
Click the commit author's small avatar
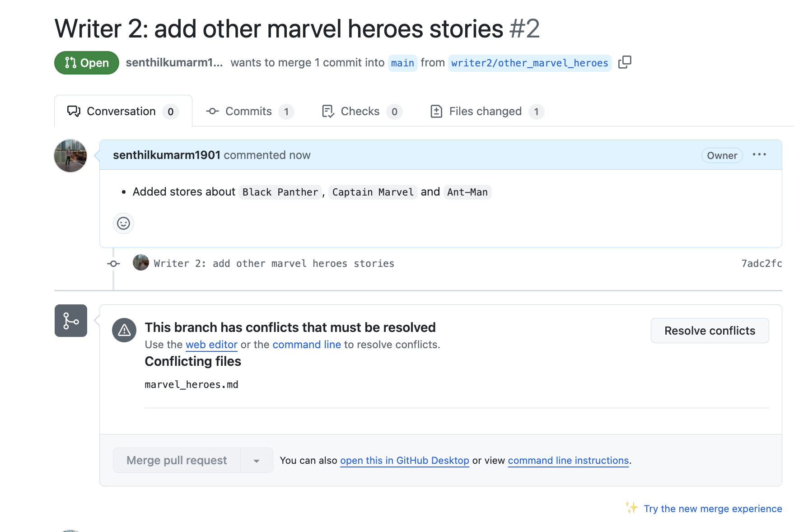click(x=141, y=263)
